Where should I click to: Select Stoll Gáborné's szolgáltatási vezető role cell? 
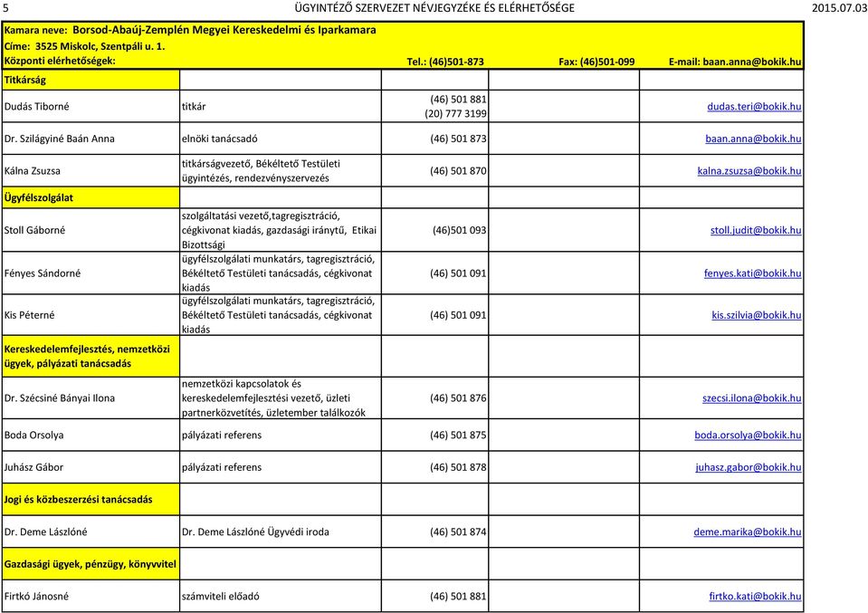[x=281, y=230]
